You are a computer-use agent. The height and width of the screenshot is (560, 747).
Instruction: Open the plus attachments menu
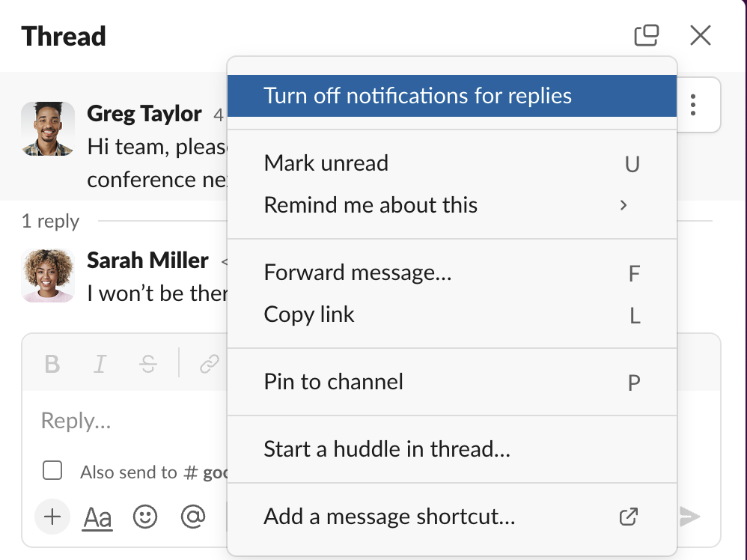51,517
